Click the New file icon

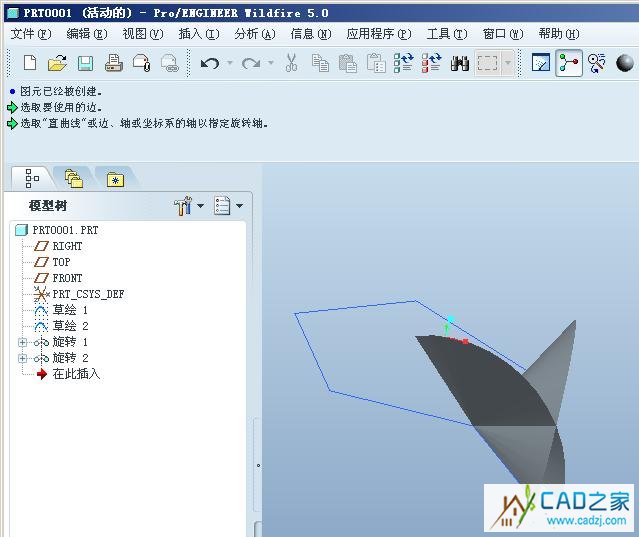pyautogui.click(x=30, y=64)
